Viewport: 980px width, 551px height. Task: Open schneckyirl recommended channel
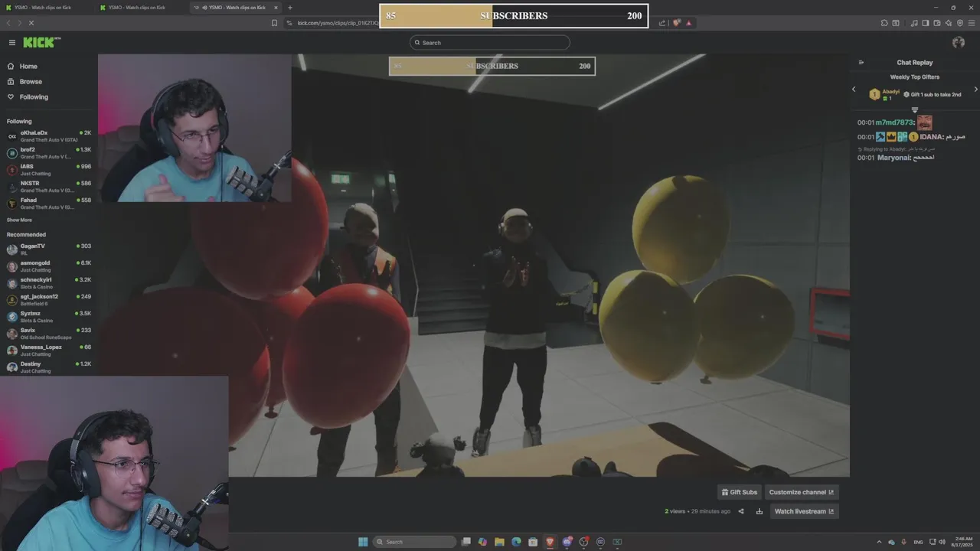[49, 283]
